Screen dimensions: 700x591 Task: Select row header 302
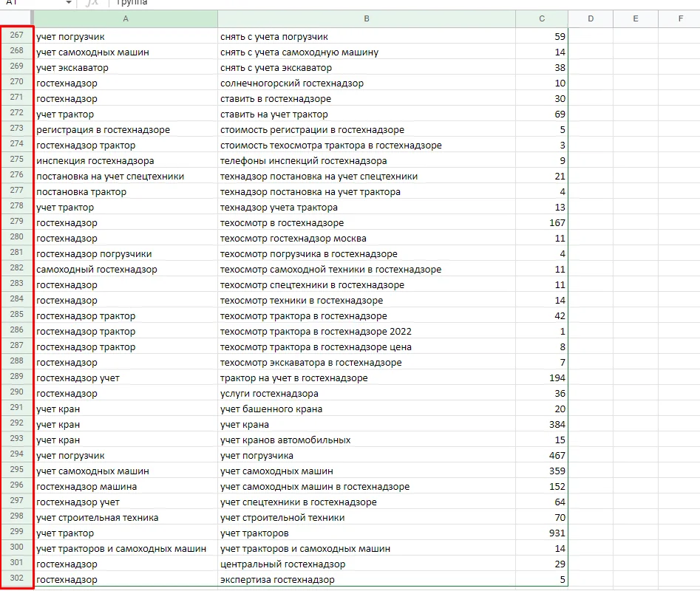pos(16,578)
